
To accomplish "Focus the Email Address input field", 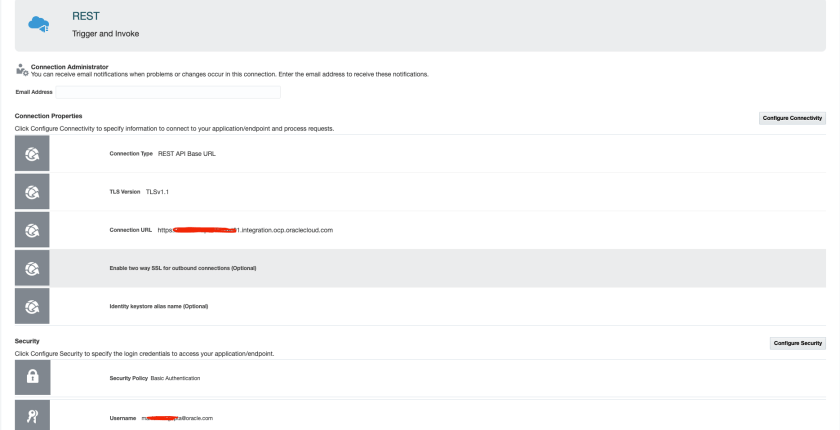I will [x=168, y=92].
